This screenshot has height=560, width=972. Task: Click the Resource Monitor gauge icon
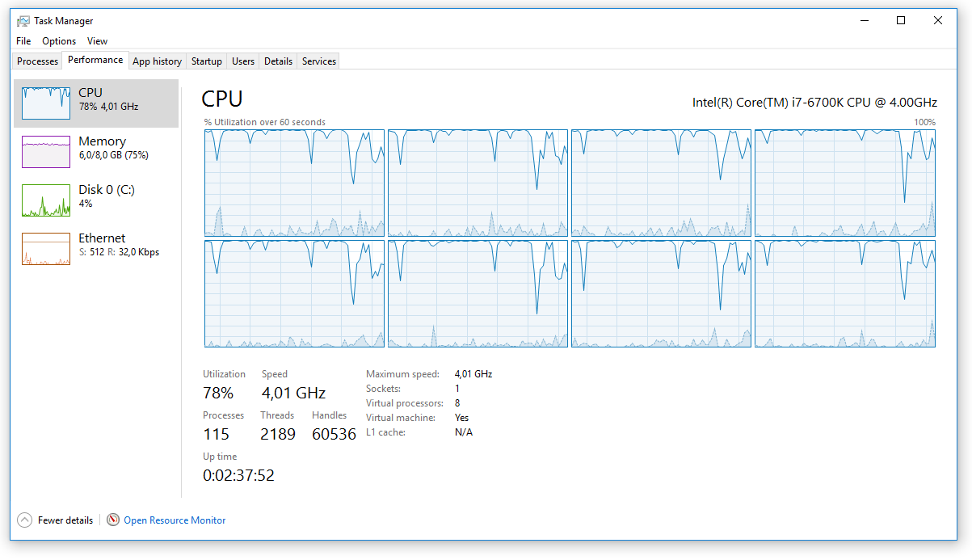113,520
